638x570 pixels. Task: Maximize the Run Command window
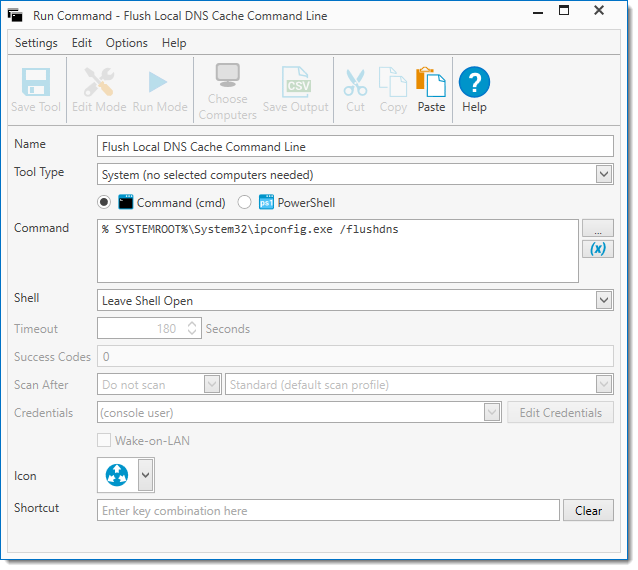tap(564, 11)
